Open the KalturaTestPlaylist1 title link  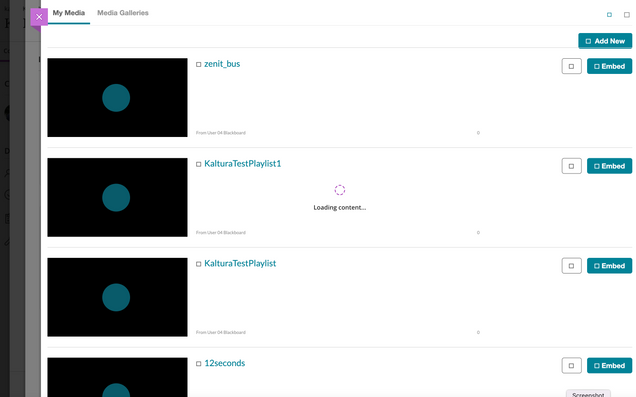[243, 163]
